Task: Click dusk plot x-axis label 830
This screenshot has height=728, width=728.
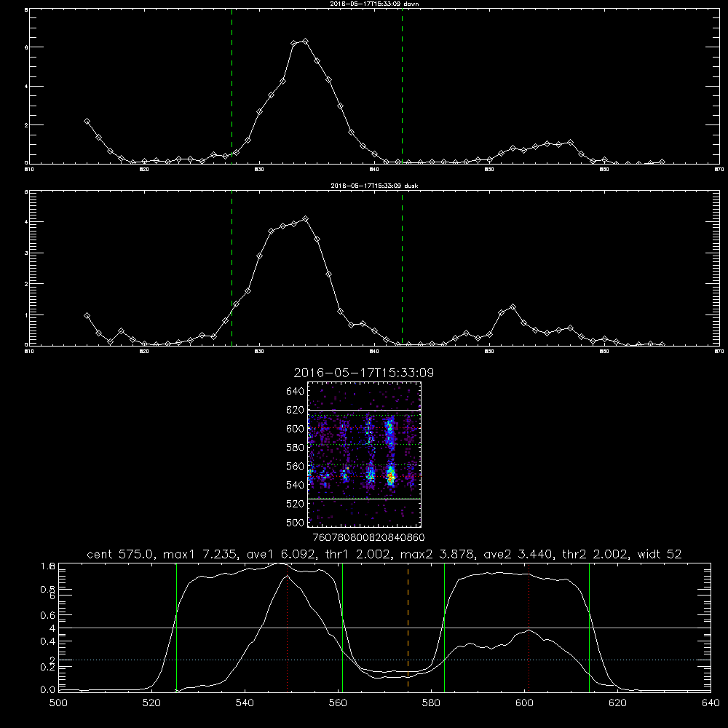Action: pos(259,352)
